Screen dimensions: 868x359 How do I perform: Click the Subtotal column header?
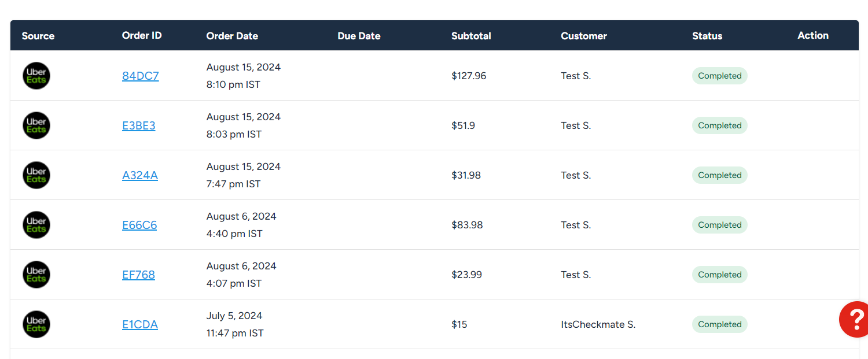[x=471, y=35]
